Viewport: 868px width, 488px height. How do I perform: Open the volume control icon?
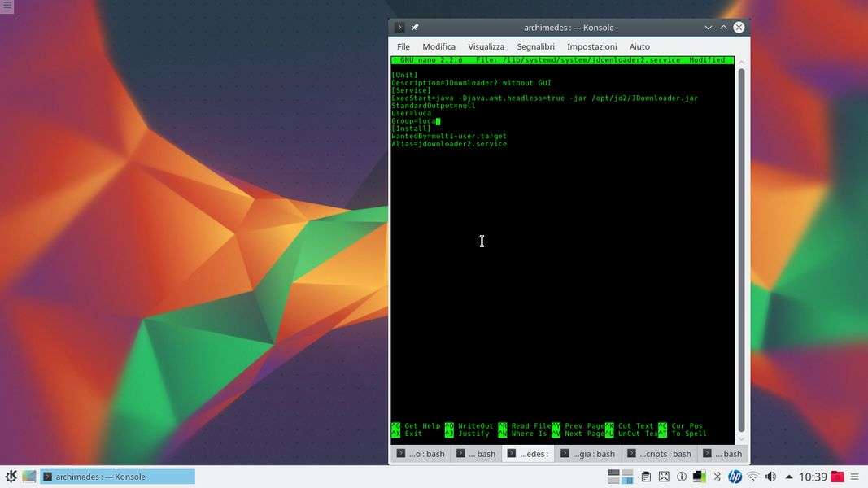[x=770, y=477]
